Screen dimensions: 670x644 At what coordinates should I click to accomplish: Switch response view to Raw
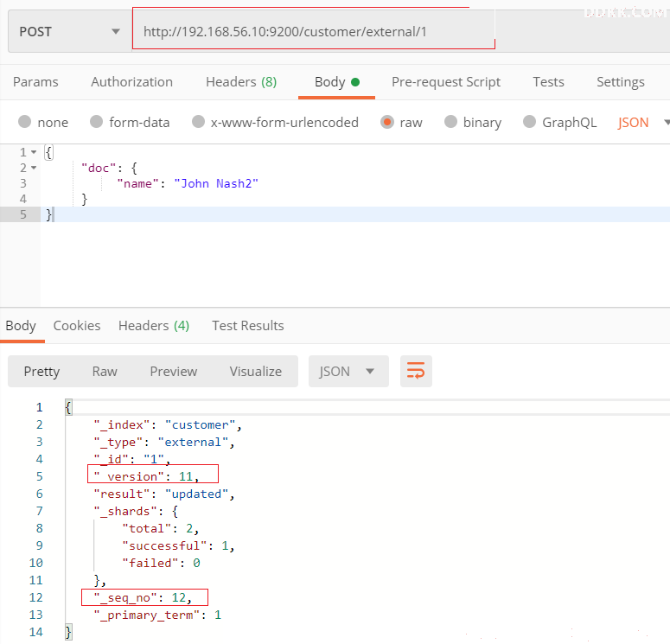(105, 371)
